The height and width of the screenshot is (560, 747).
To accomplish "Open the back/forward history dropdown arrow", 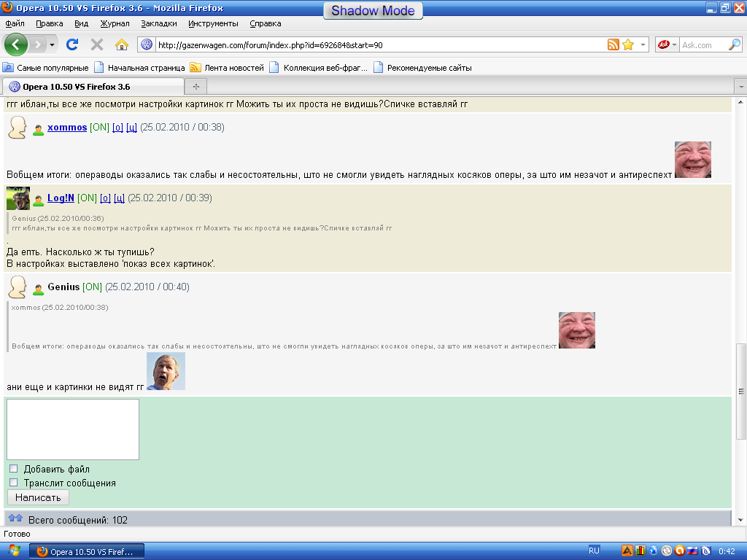I will (x=52, y=44).
